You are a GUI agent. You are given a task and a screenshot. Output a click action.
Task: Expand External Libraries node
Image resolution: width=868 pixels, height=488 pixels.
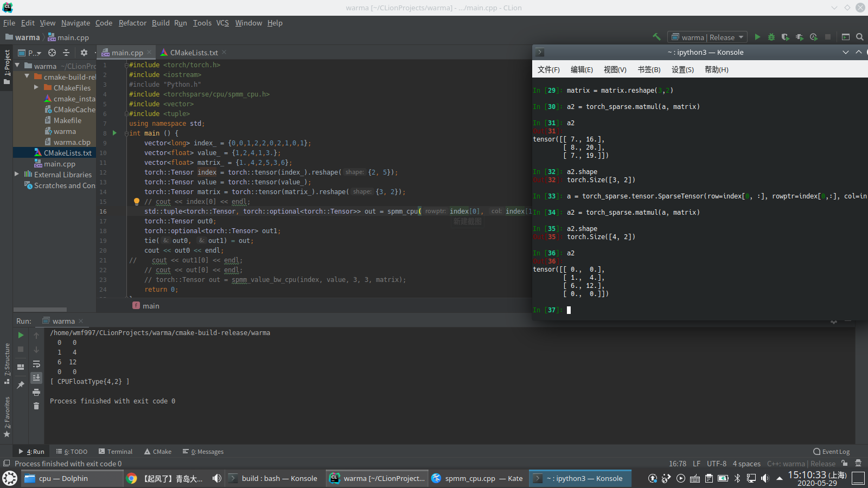[x=17, y=174]
